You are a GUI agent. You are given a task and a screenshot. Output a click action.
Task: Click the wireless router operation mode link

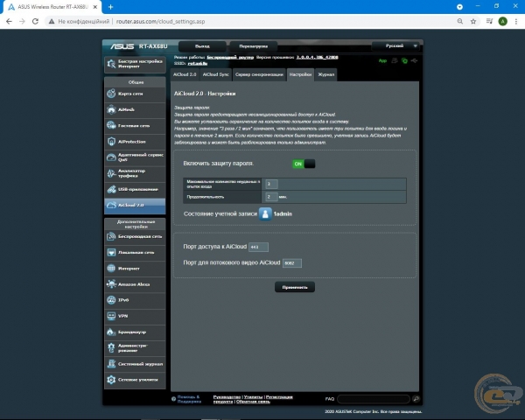click(x=230, y=57)
